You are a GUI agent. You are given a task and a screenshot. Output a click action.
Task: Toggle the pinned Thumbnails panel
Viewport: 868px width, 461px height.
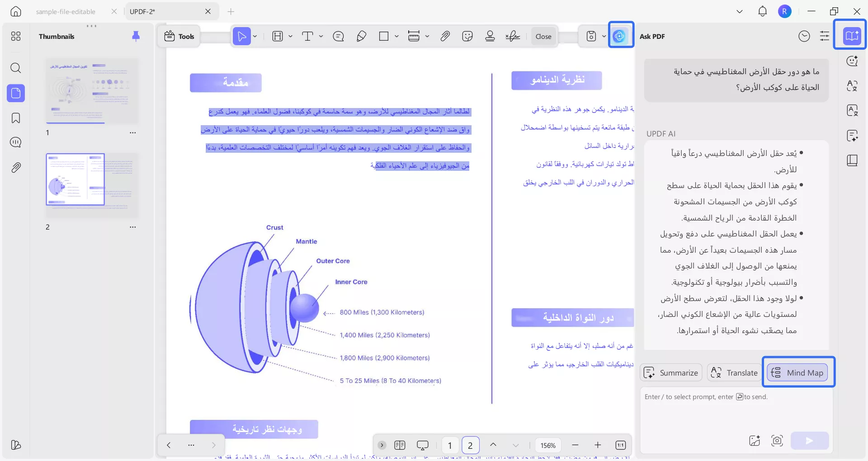click(136, 36)
